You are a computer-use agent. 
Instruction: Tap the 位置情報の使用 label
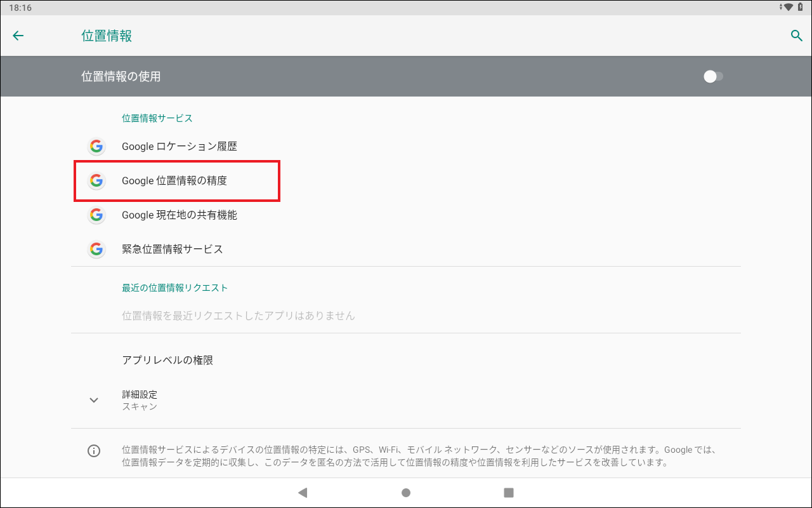coord(121,77)
